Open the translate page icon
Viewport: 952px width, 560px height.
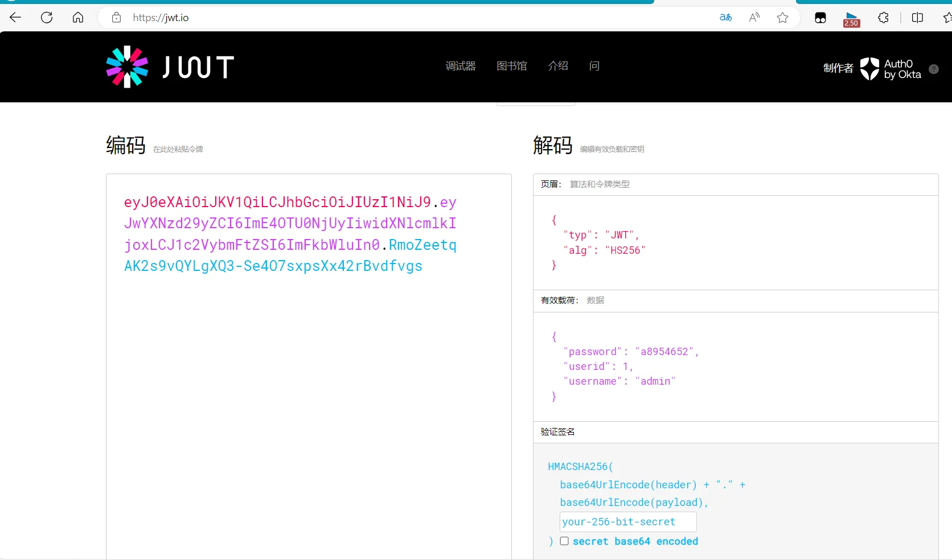click(725, 18)
